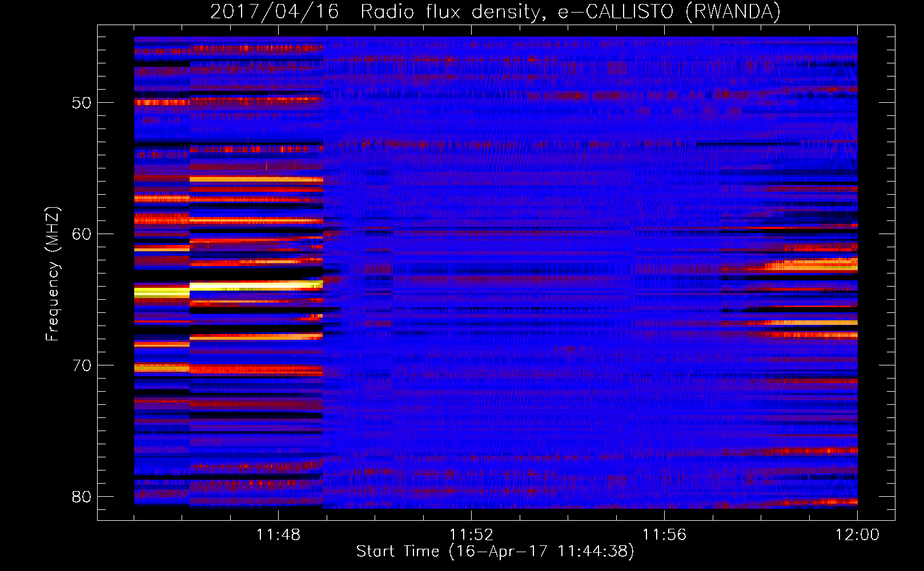Click the orange band near 62 MHz at 12:00

click(x=811, y=265)
